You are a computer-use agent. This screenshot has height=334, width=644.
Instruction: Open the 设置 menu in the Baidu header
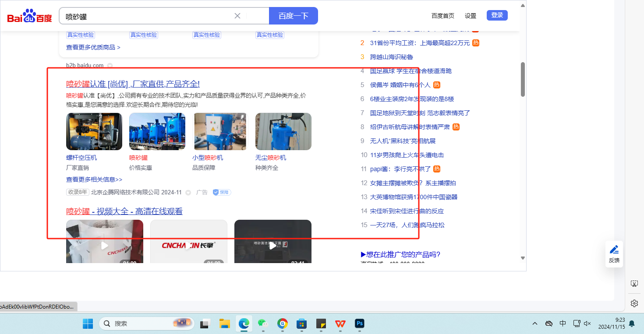click(471, 16)
